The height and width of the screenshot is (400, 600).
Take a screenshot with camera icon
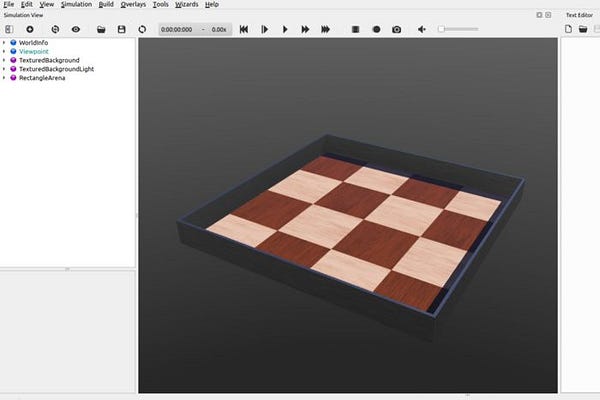tap(397, 29)
